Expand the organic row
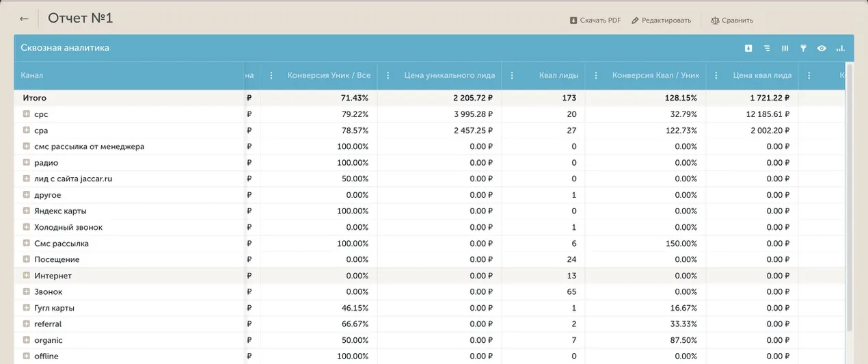Image resolution: width=868 pixels, height=364 pixels. [x=27, y=340]
